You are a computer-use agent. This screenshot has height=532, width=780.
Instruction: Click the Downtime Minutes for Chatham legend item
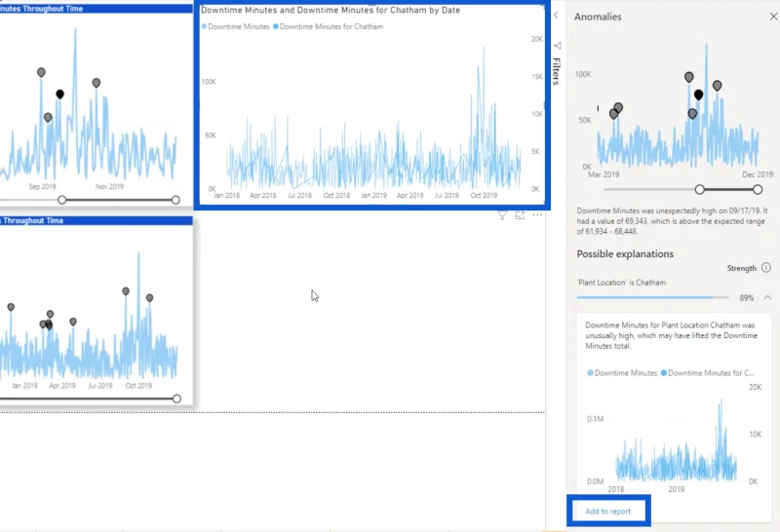coord(329,26)
